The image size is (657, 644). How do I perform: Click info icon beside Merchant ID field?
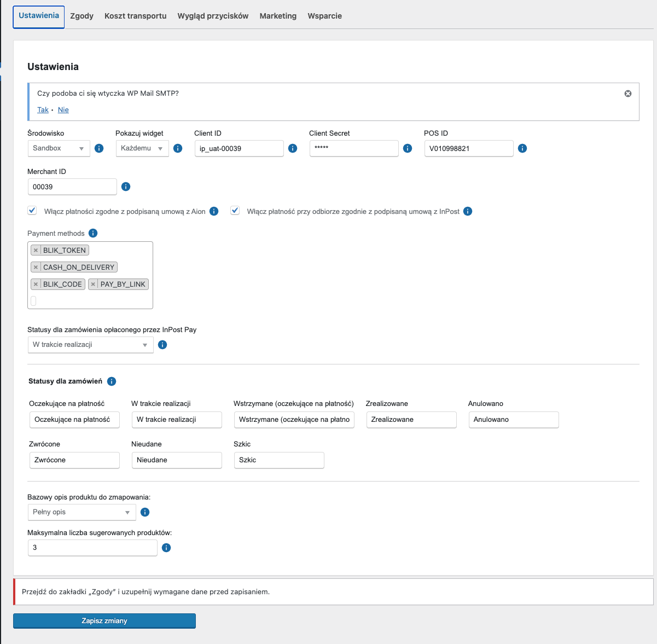126,187
